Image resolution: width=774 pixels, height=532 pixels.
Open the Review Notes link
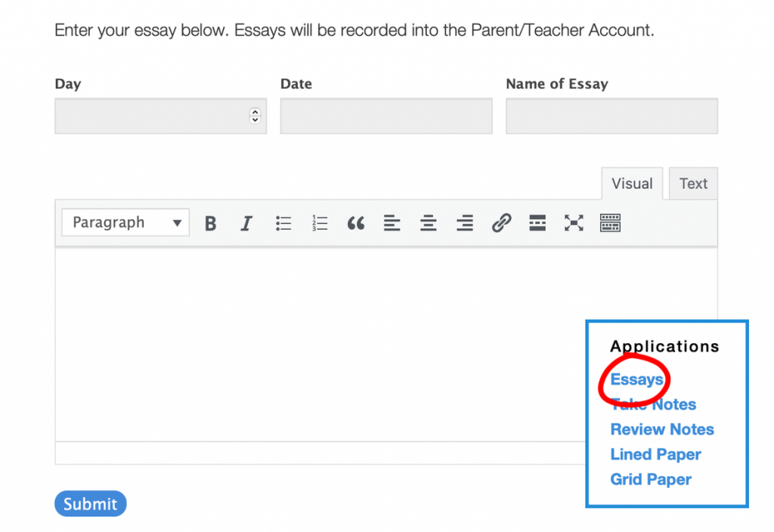click(662, 429)
